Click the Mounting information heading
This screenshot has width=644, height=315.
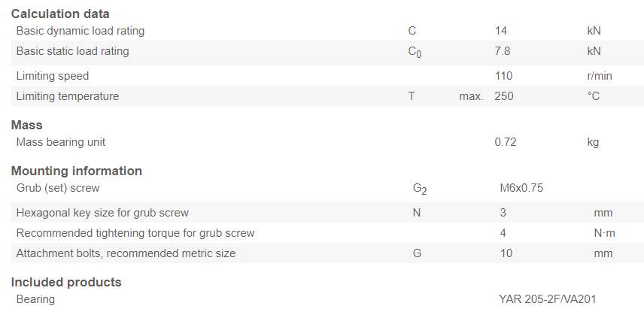click(77, 171)
